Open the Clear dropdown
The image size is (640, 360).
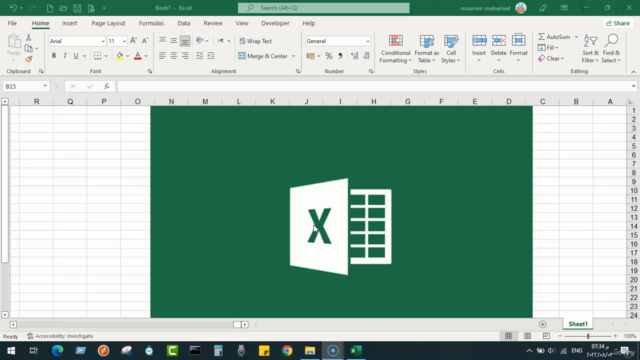[x=551, y=58]
